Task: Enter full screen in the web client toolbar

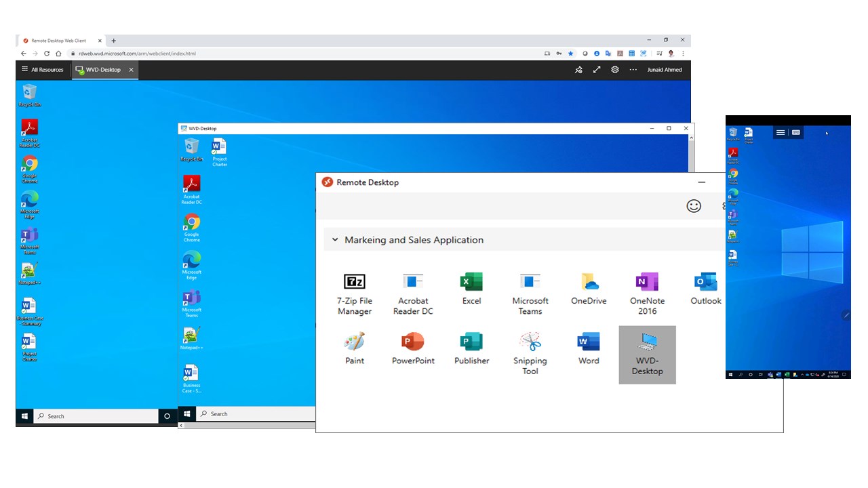Action: click(x=597, y=70)
